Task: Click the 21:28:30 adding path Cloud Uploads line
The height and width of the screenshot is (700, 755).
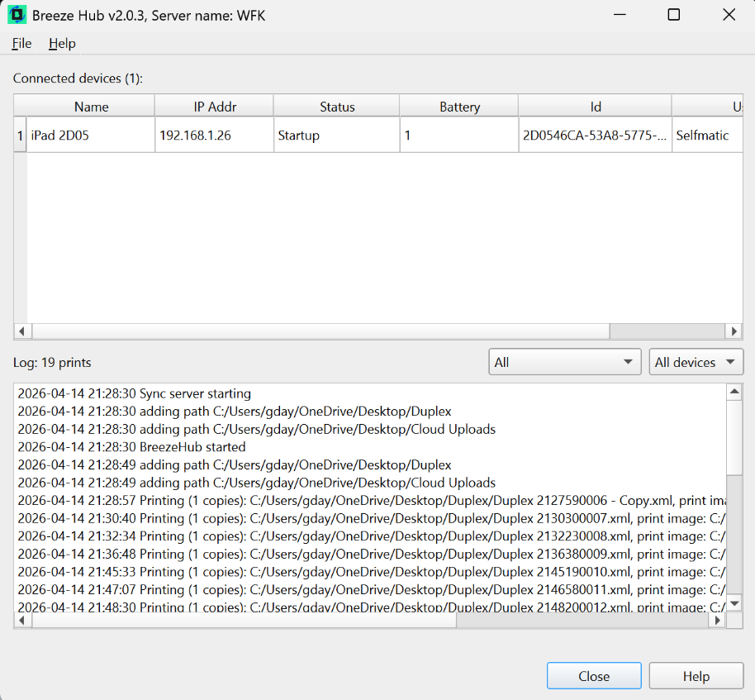Action: 257,429
